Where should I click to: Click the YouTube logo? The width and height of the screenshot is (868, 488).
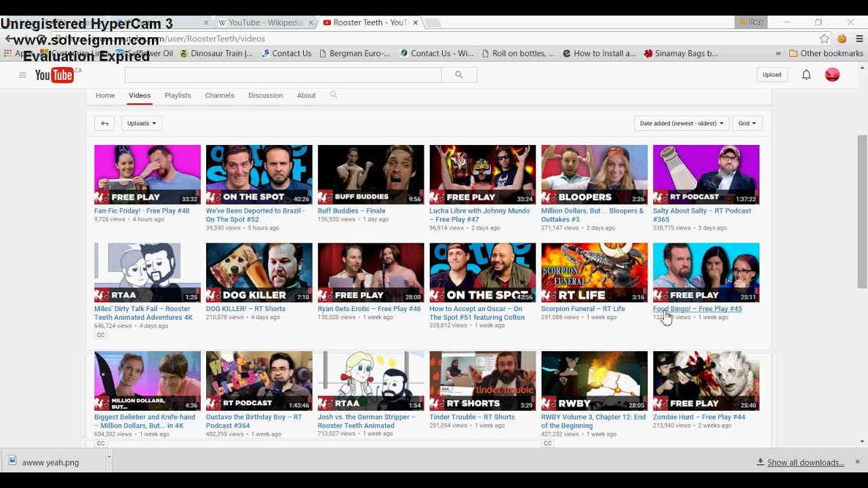pyautogui.click(x=54, y=75)
